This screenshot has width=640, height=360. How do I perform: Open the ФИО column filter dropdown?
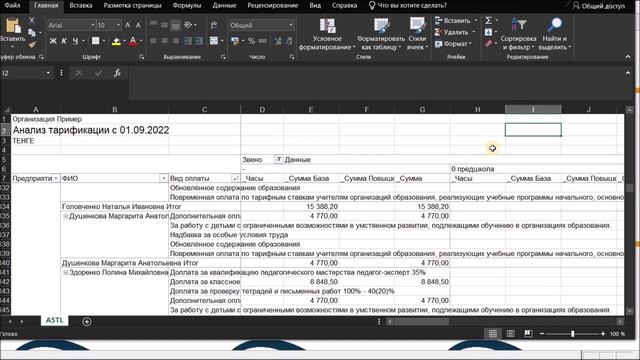(x=163, y=178)
